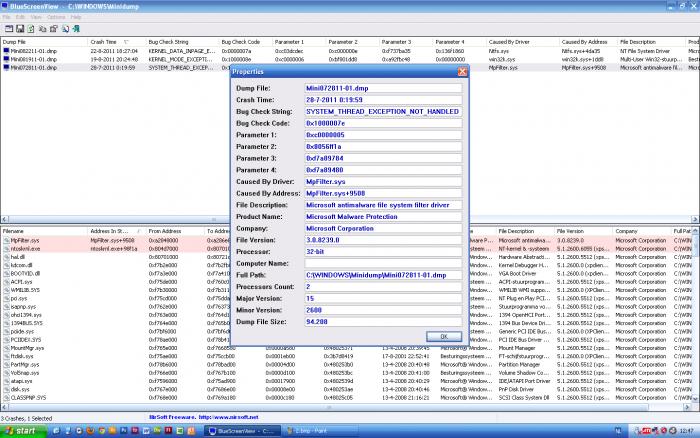
Task: Click the Properties toolbar icon
Action: (54, 29)
